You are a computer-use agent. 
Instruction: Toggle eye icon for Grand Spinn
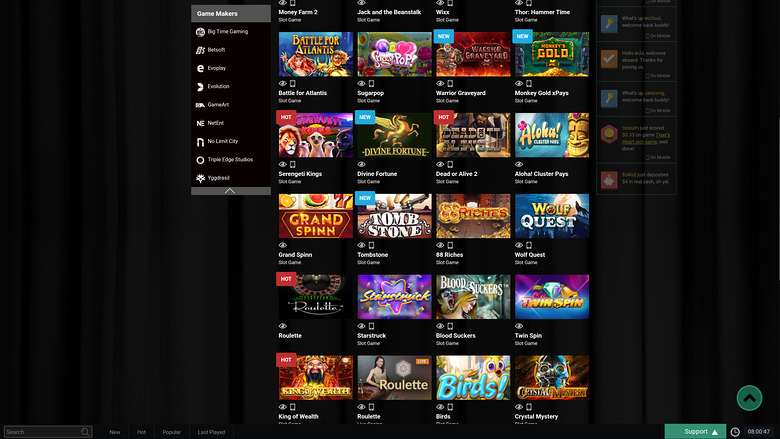(x=283, y=245)
